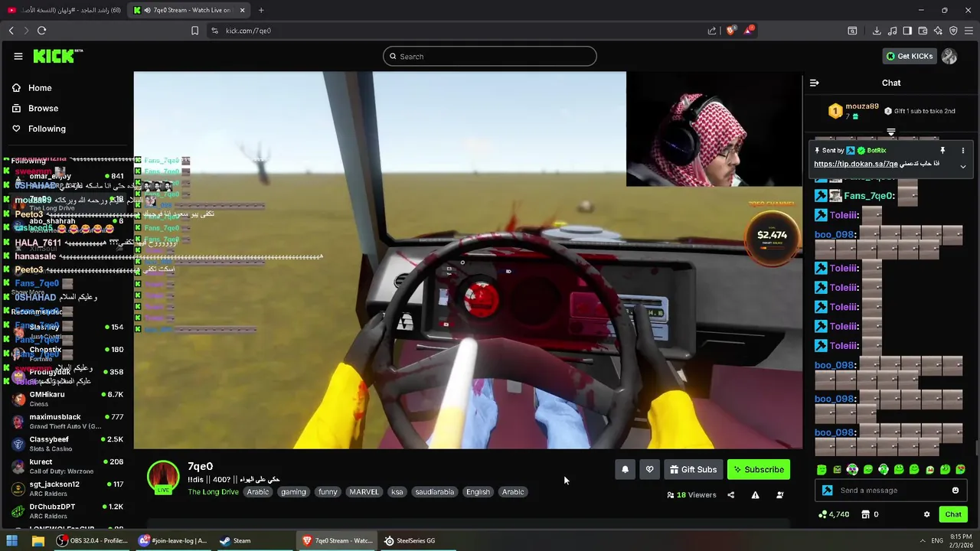Open Brave playlist music icon
Image resolution: width=980 pixels, height=551 pixels.
click(892, 31)
